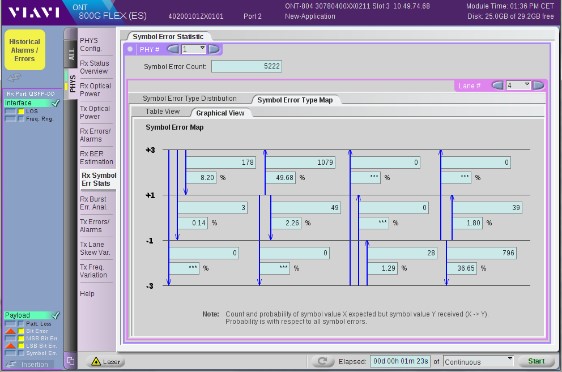Select the Graphical View tab

220,113
